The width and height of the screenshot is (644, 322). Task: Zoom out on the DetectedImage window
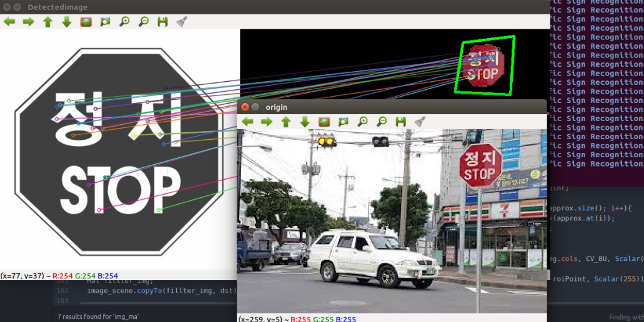[143, 22]
